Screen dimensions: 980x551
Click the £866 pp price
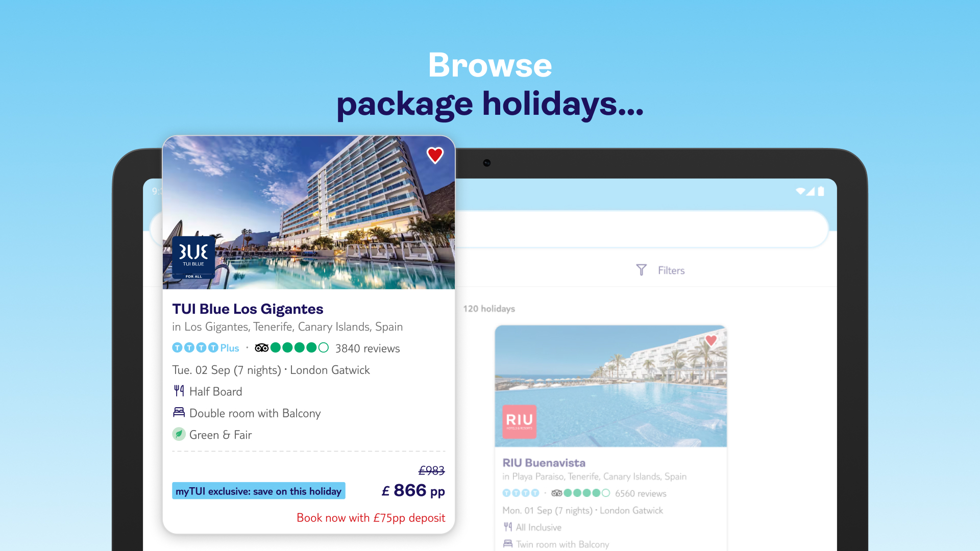tap(413, 491)
